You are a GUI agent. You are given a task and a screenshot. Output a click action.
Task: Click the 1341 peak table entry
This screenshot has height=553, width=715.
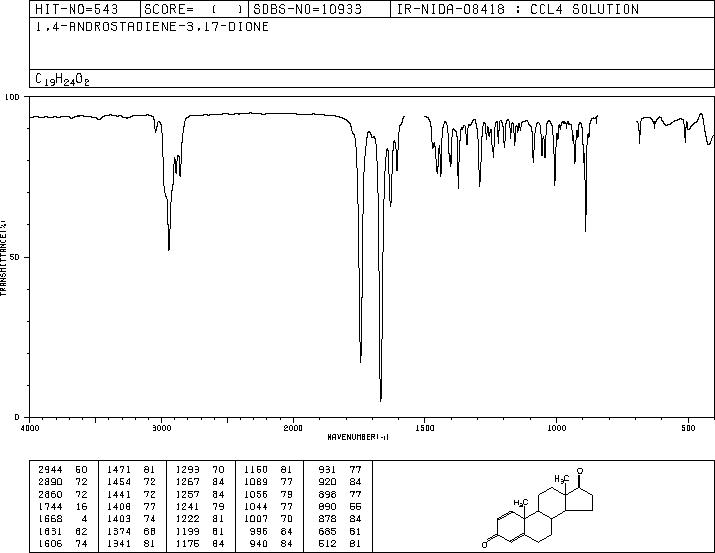(x=131, y=544)
